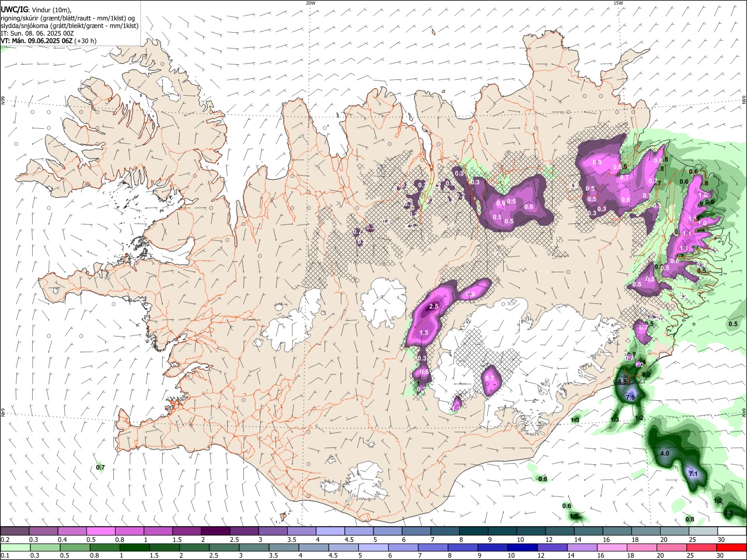The image size is (747, 560).
Task: Click the dark teal swatch at 9 in top row
Action: pos(502,531)
